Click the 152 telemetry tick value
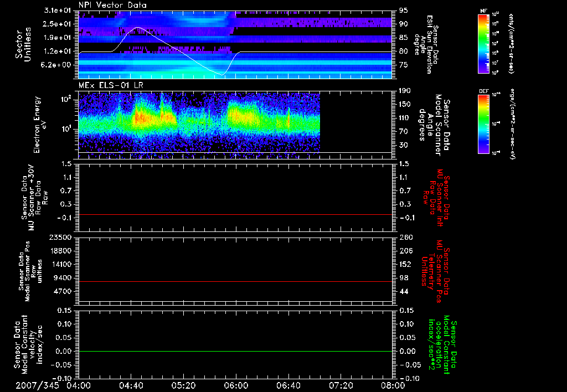567x392 pixels. [x=406, y=264]
